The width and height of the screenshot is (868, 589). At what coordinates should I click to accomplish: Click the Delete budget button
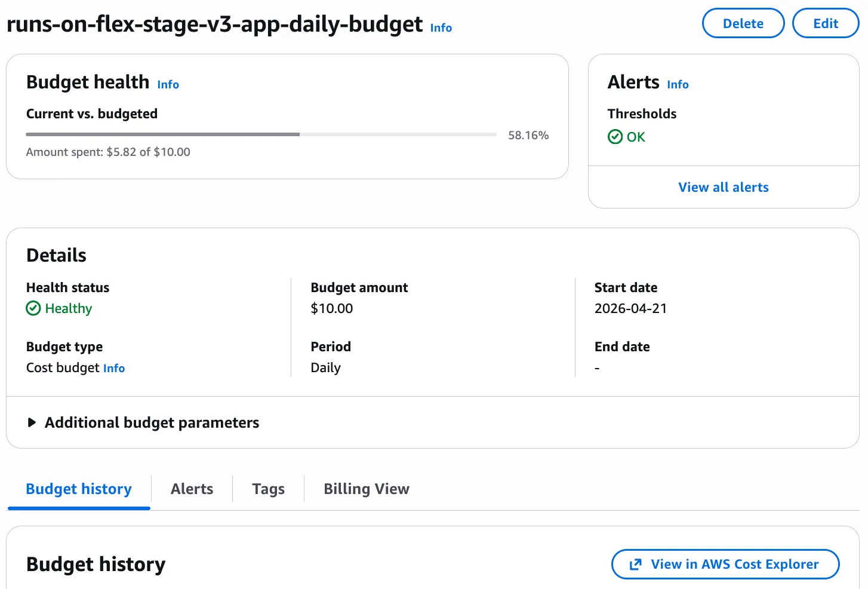click(x=743, y=23)
